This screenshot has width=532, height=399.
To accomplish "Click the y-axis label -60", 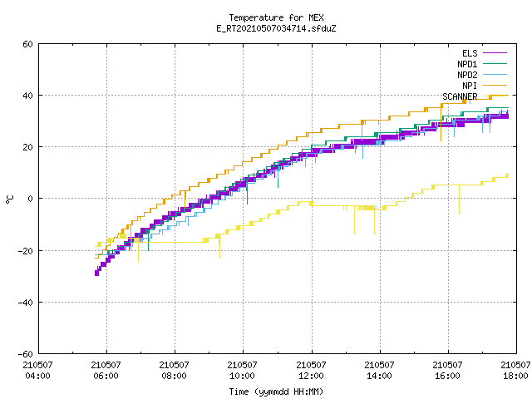I will click(26, 355).
